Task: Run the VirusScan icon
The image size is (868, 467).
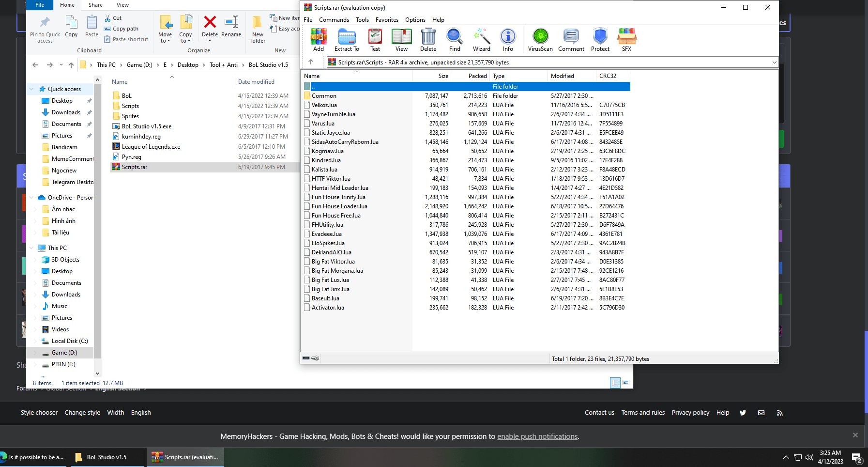Action: [540, 40]
